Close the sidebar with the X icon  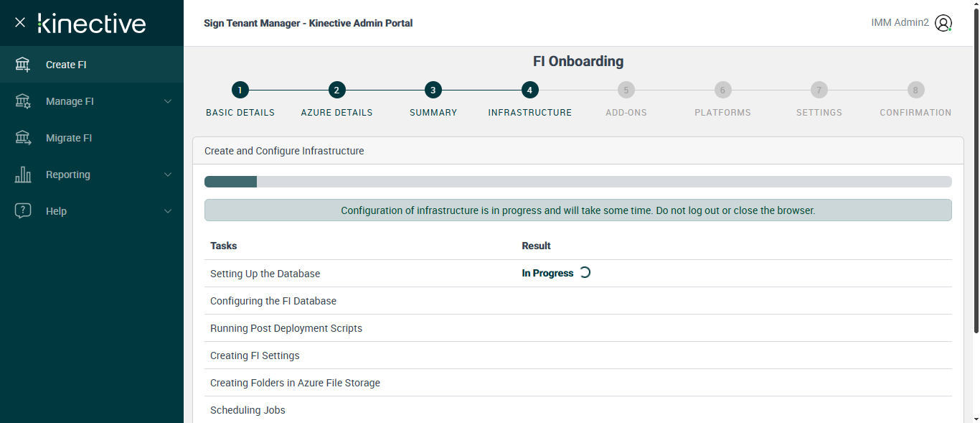(x=20, y=22)
